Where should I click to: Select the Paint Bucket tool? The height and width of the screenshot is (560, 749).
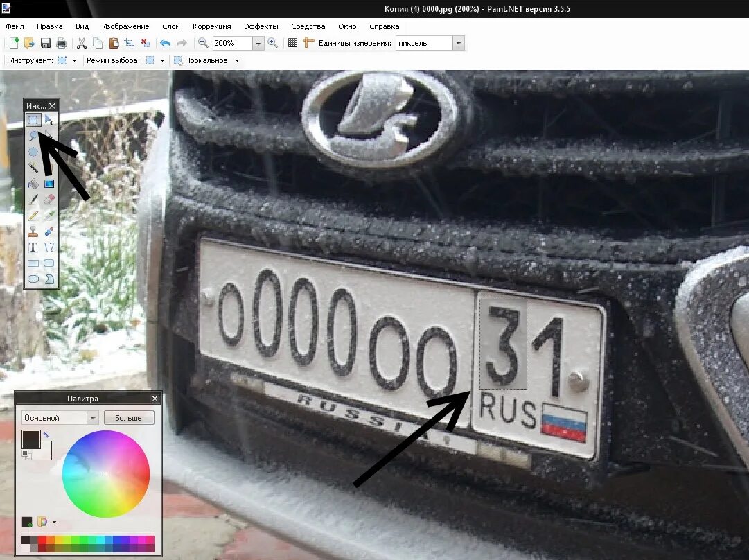[x=33, y=184]
